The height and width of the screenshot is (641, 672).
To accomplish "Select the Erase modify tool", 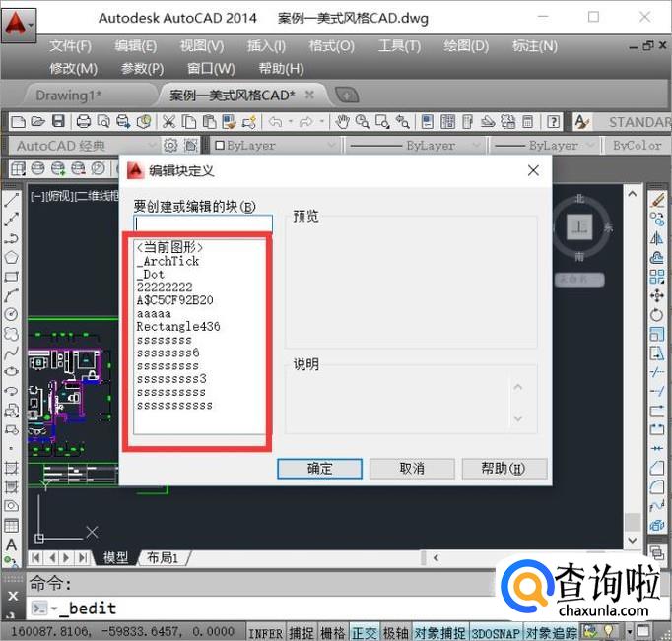I will (x=657, y=201).
